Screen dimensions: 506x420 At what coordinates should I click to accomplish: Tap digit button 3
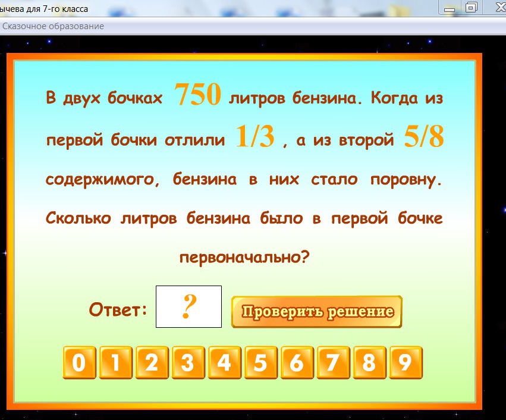(188, 362)
